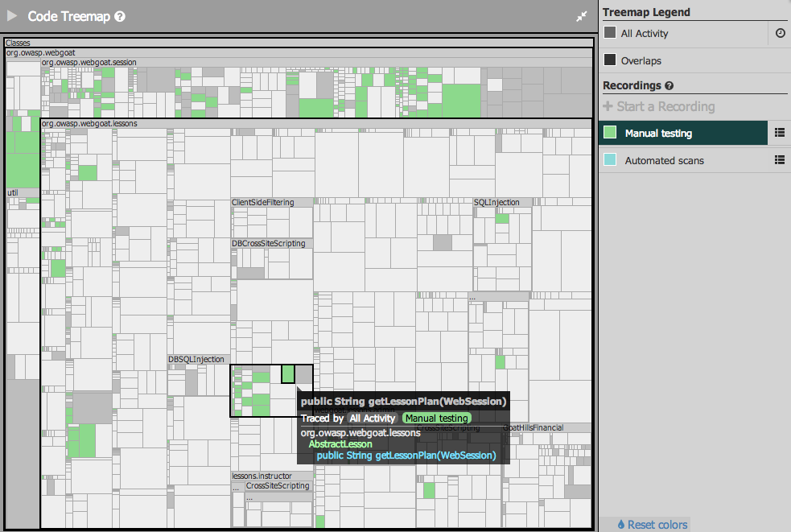Collapse the treemap with the shrink icon
Screen dimensions: 791x532
tap(582, 16)
